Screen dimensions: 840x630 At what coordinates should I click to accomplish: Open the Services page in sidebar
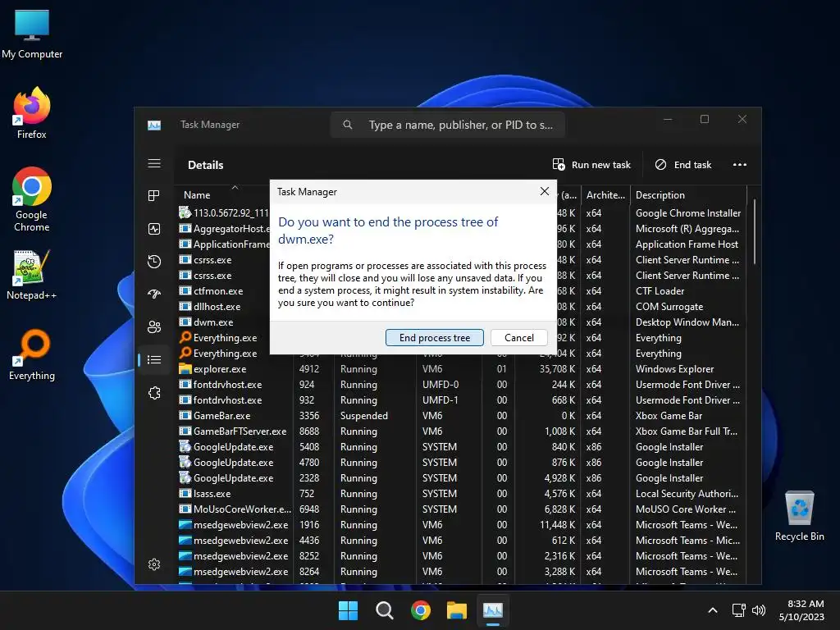click(154, 393)
